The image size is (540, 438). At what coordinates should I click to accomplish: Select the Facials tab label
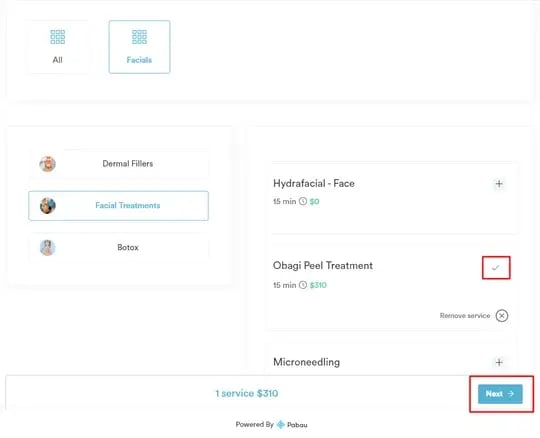(x=139, y=60)
